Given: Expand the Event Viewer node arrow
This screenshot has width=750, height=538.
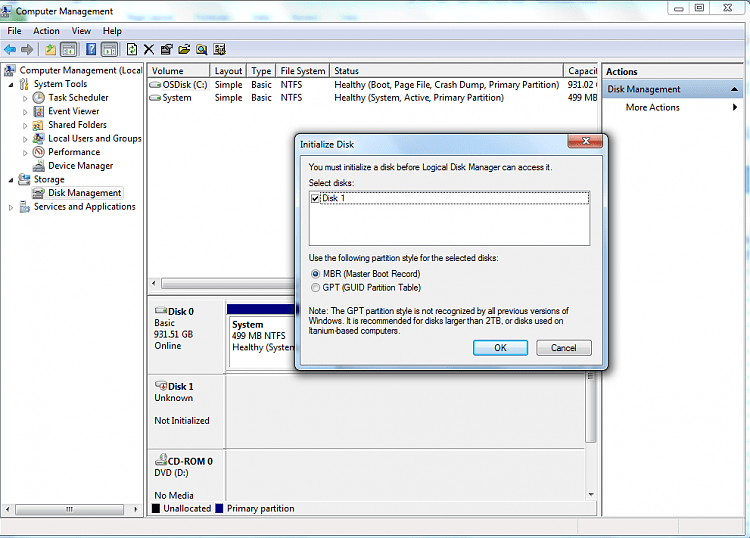Looking at the screenshot, I should [x=25, y=112].
